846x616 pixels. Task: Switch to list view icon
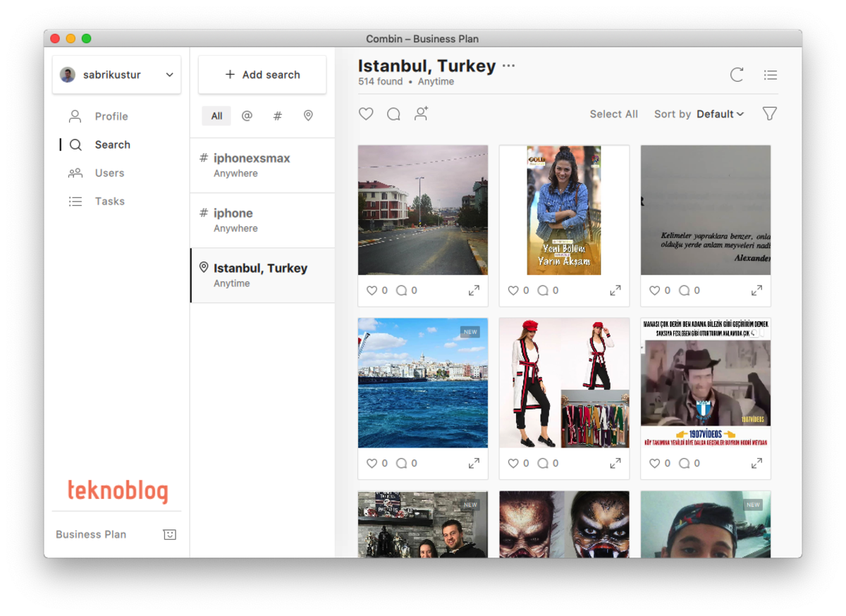pyautogui.click(x=770, y=75)
